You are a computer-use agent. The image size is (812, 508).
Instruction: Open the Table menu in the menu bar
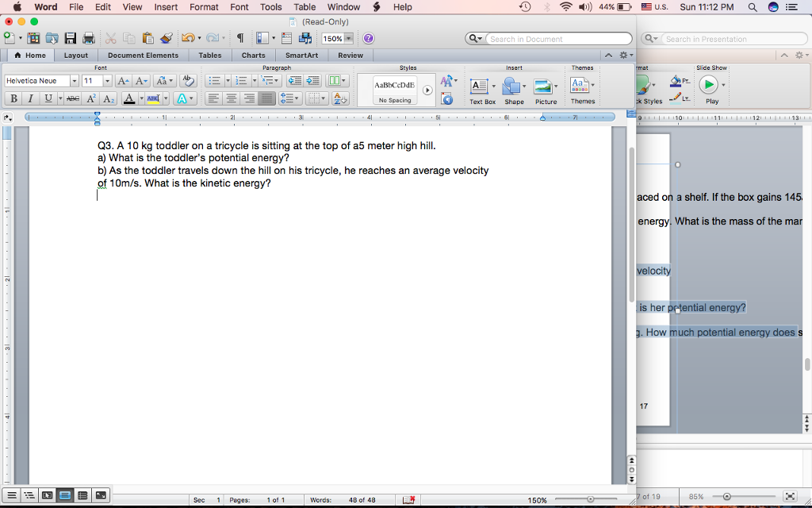click(304, 6)
